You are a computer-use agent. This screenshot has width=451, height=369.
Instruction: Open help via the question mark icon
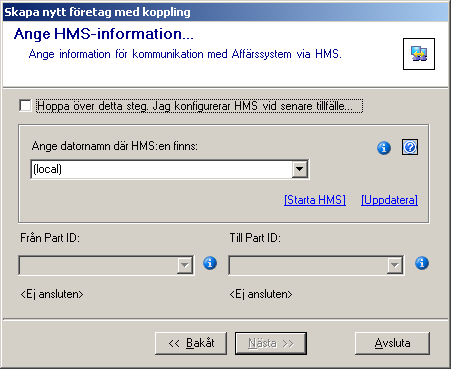[410, 147]
